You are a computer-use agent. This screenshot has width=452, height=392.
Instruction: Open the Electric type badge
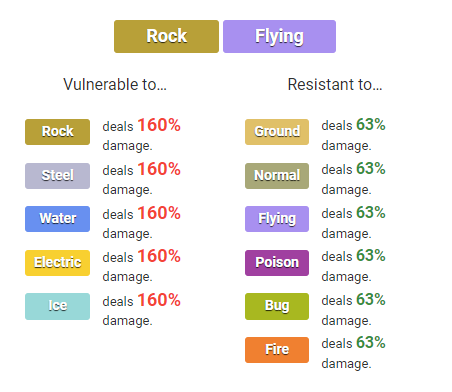click(x=57, y=263)
